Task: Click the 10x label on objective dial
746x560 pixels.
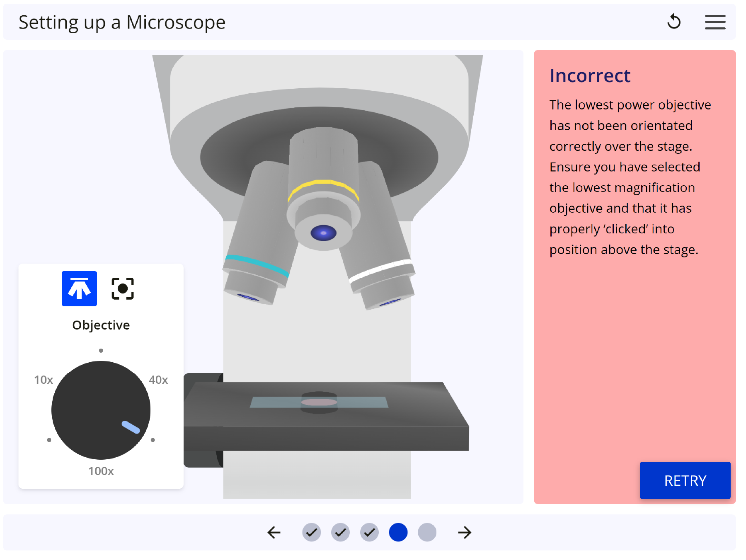Action: point(44,380)
